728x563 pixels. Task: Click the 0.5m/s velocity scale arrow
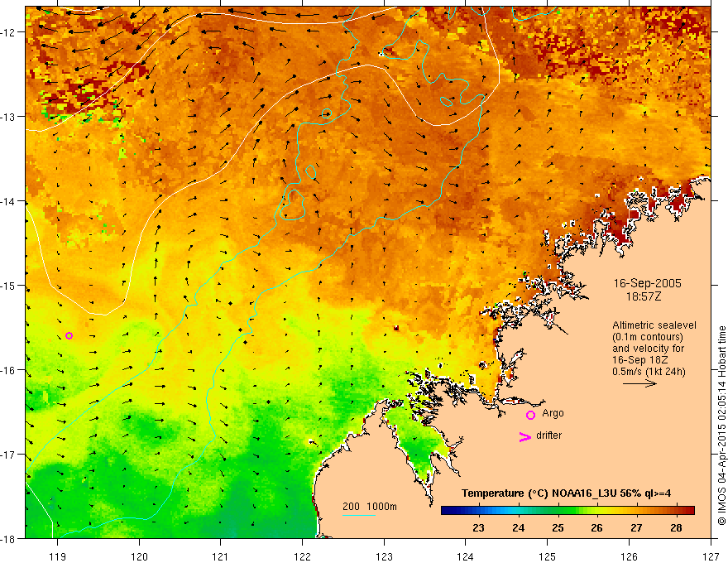(x=639, y=383)
